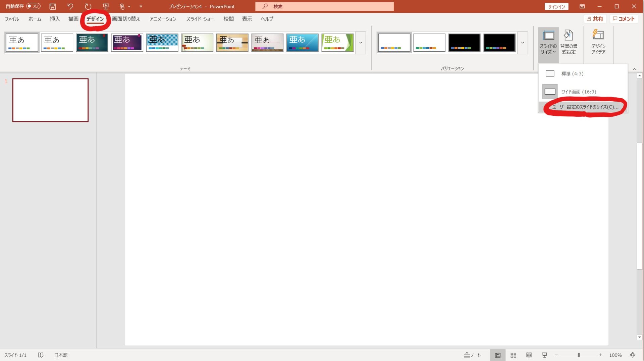Switch to Normal view icon
Viewport: 644px width, 361px height.
pos(497,355)
